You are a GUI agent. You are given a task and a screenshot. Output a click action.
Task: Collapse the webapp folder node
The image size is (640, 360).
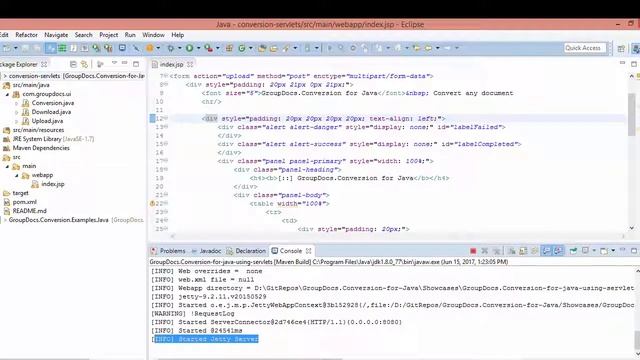coord(17,175)
